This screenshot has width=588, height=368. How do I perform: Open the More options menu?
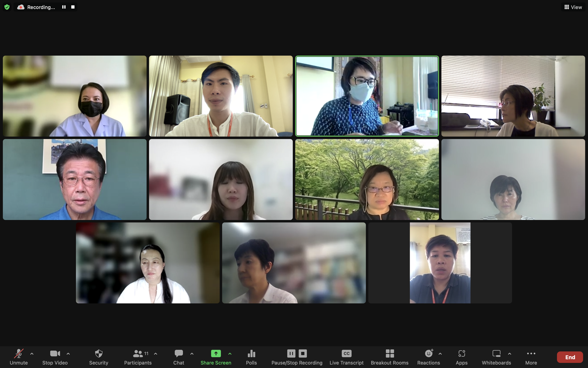click(x=531, y=357)
